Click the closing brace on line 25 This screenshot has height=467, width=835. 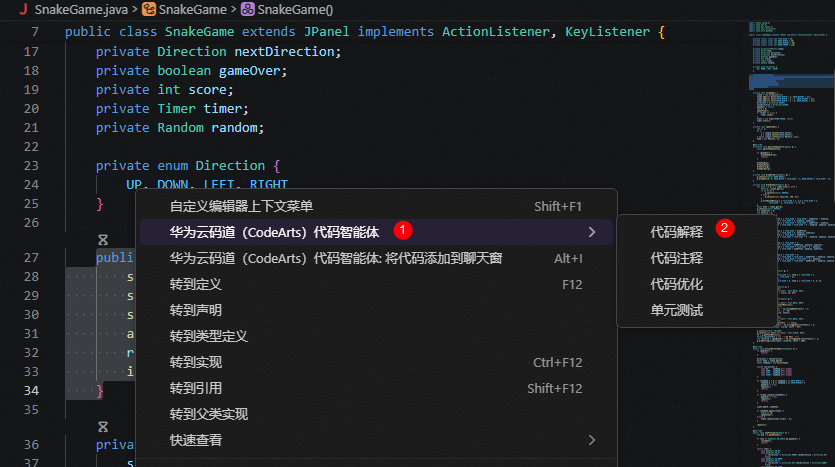(x=100, y=204)
